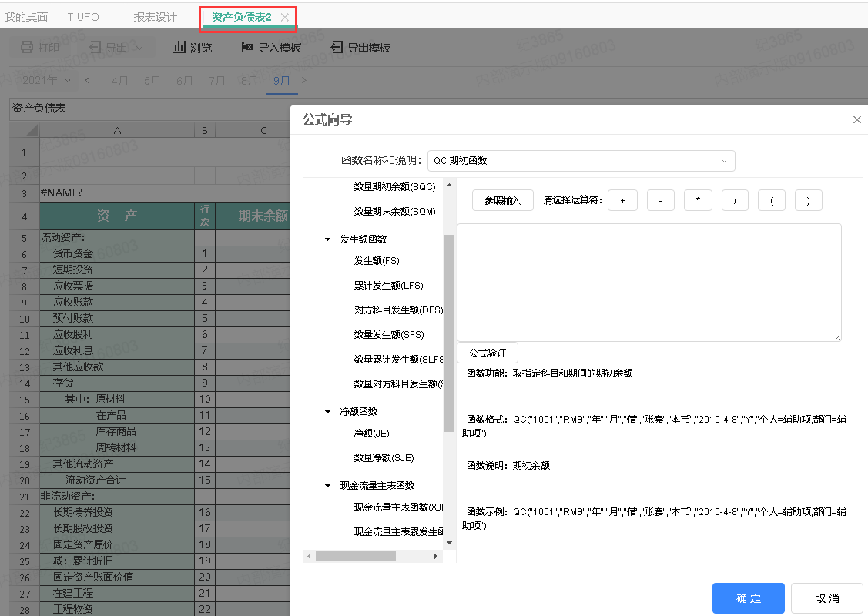Click the function tree vertical scrollbar thumb
The width and height of the screenshot is (868, 616).
pyautogui.click(x=450, y=333)
